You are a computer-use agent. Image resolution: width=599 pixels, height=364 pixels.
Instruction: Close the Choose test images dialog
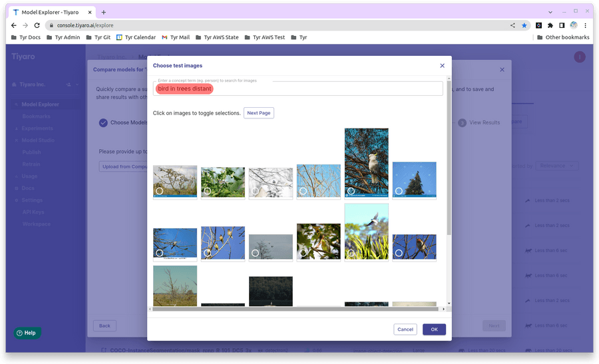[442, 66]
